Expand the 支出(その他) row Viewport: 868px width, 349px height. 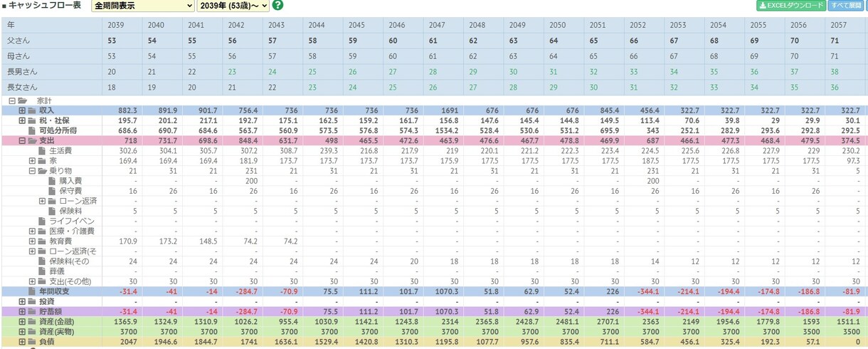click(32, 281)
